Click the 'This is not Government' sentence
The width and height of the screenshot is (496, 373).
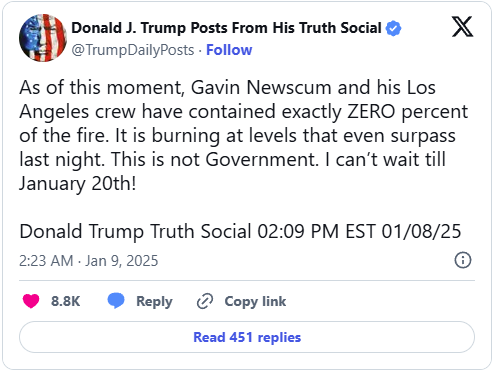tap(214, 160)
